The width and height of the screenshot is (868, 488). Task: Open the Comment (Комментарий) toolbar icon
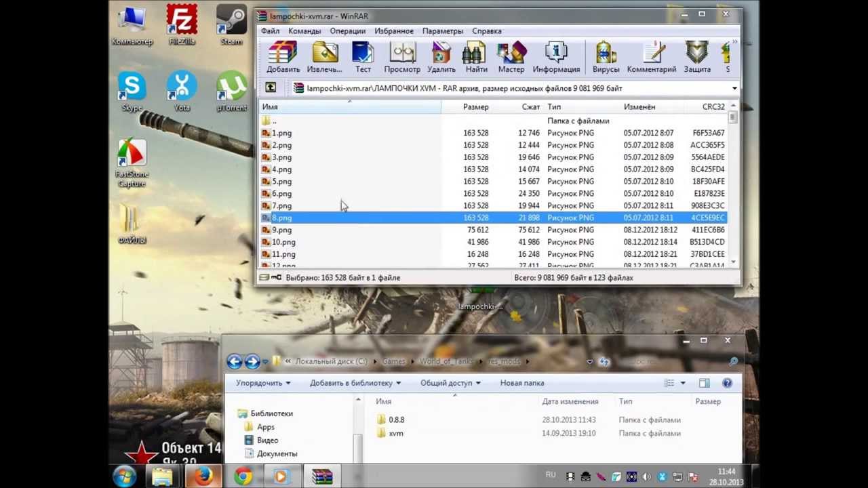(x=652, y=57)
